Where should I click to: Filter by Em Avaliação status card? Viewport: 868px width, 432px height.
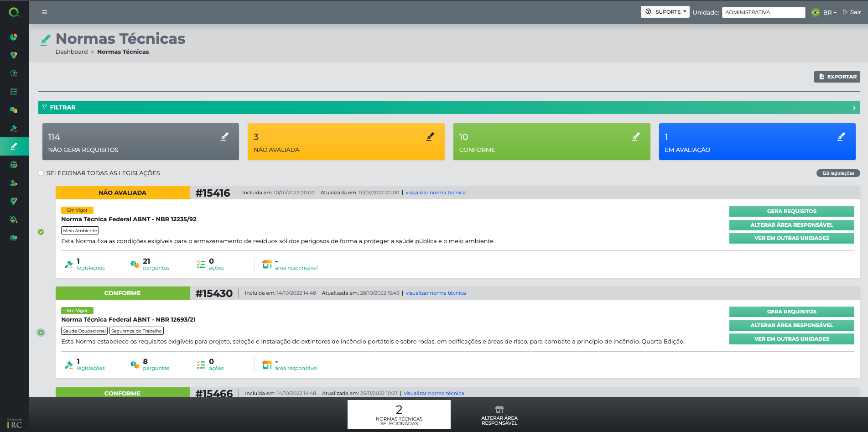pos(757,142)
